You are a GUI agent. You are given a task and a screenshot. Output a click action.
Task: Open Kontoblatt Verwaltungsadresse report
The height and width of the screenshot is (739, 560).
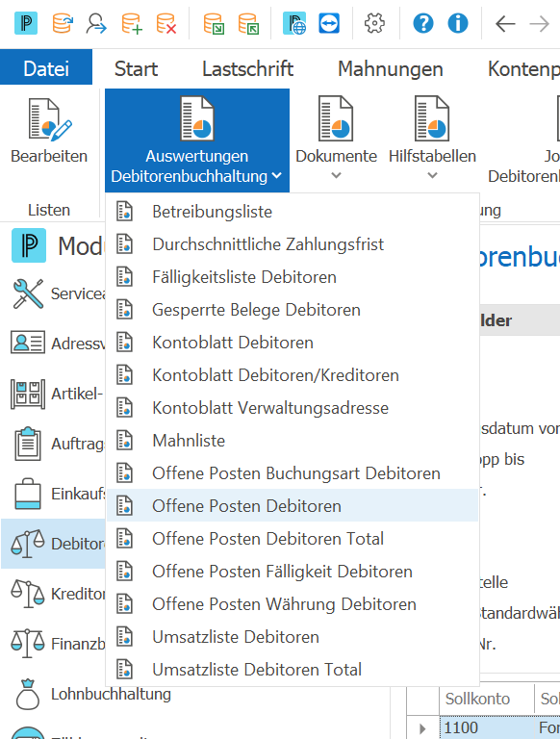(x=293, y=408)
